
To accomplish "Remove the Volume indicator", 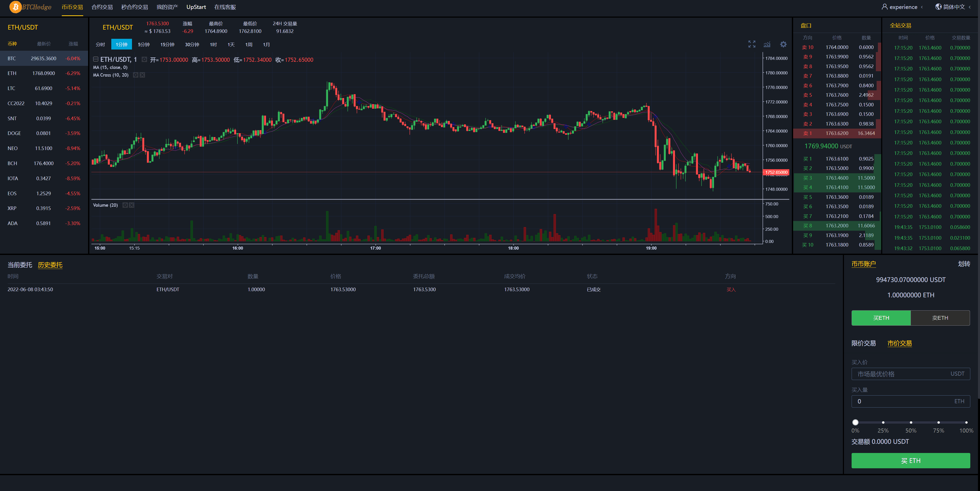I will 132,205.
